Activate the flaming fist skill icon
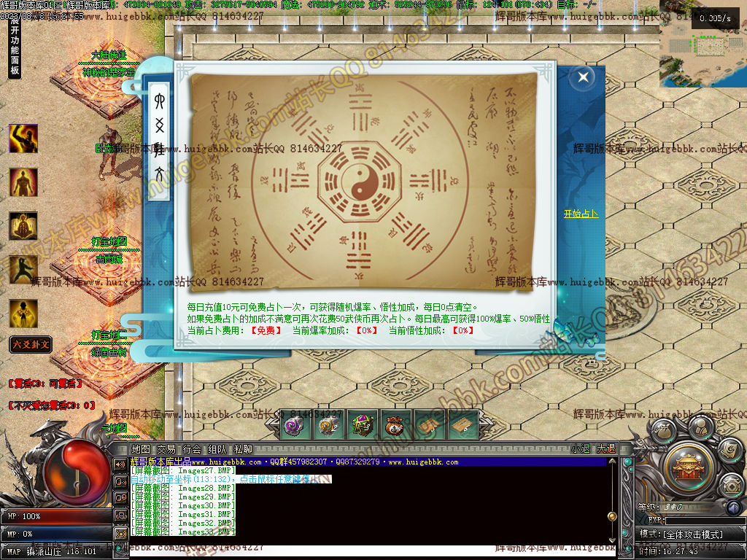 pos(23,139)
